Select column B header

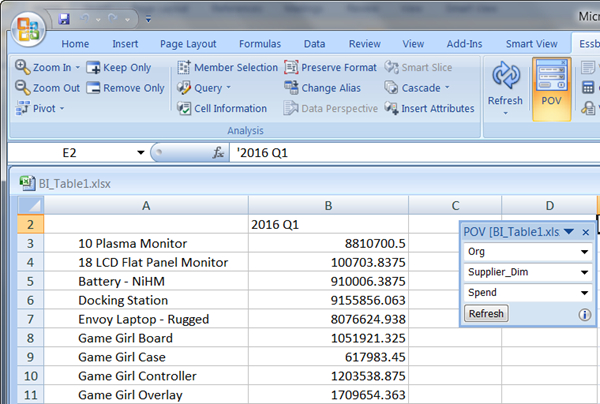[x=328, y=205]
